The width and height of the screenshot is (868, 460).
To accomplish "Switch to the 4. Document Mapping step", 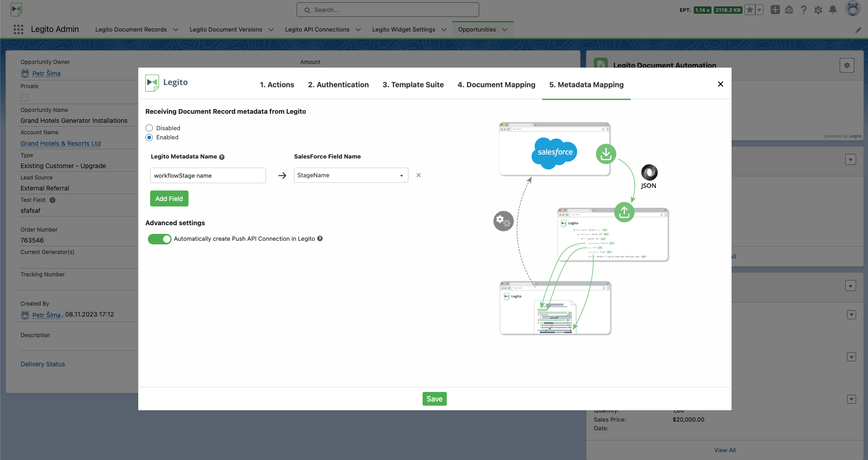I will (x=497, y=85).
